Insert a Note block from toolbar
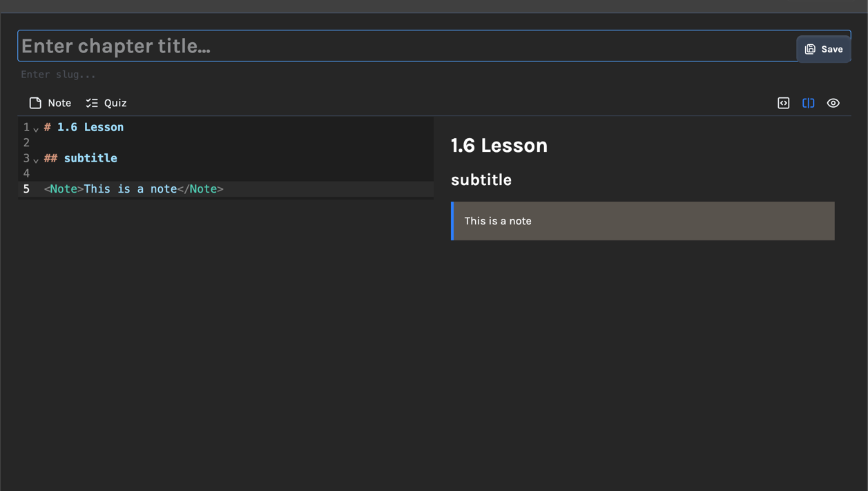 point(50,103)
